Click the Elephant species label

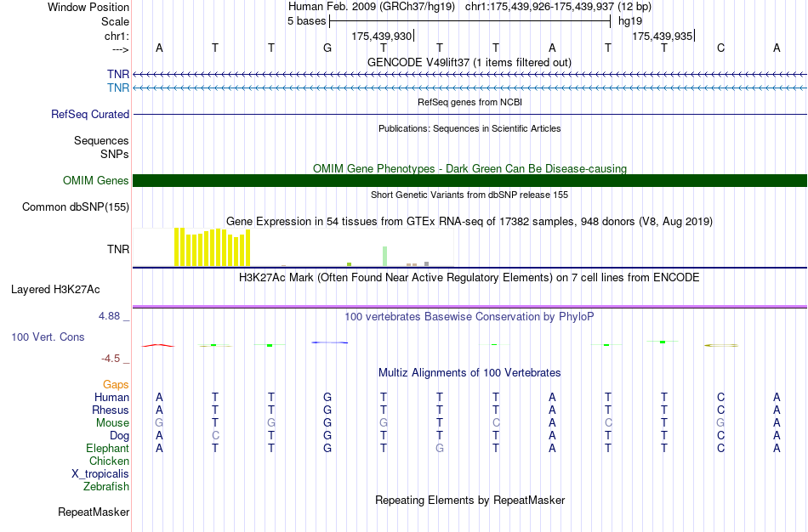tap(108, 448)
